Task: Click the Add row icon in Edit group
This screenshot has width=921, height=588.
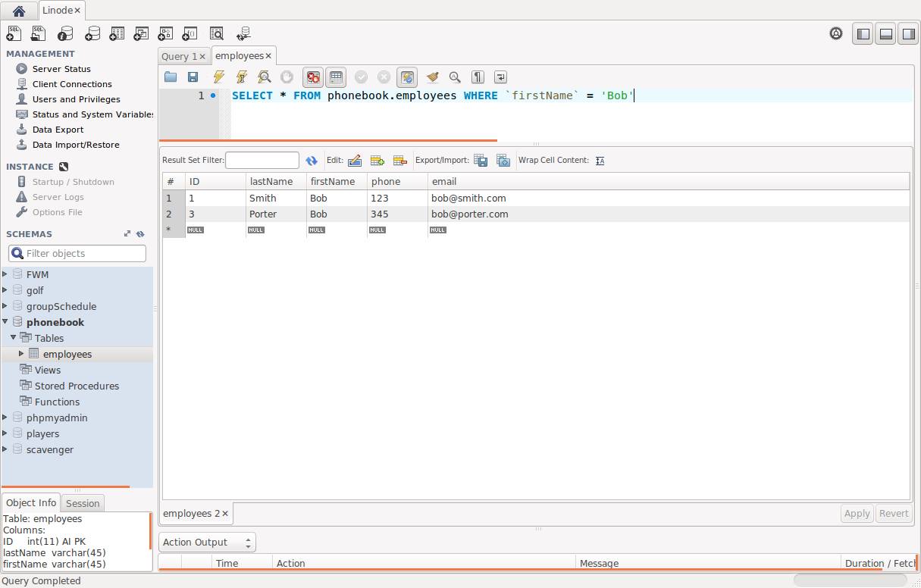Action: [x=377, y=160]
